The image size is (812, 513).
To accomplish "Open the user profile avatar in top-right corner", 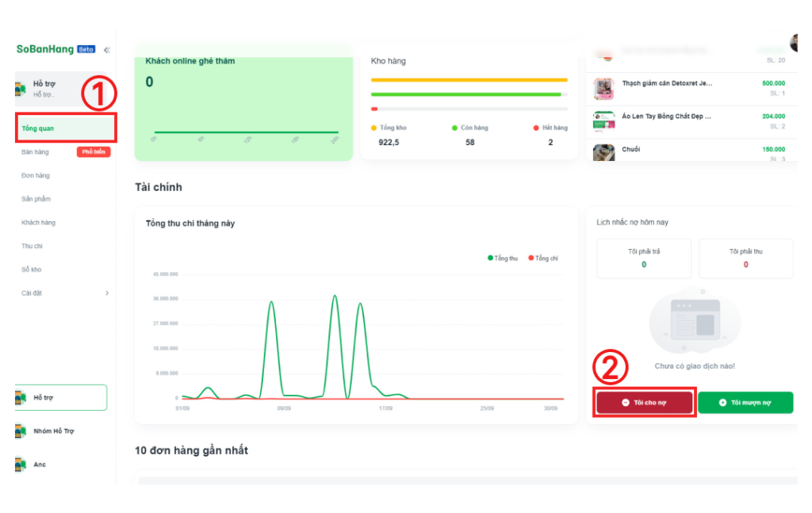I will [795, 43].
